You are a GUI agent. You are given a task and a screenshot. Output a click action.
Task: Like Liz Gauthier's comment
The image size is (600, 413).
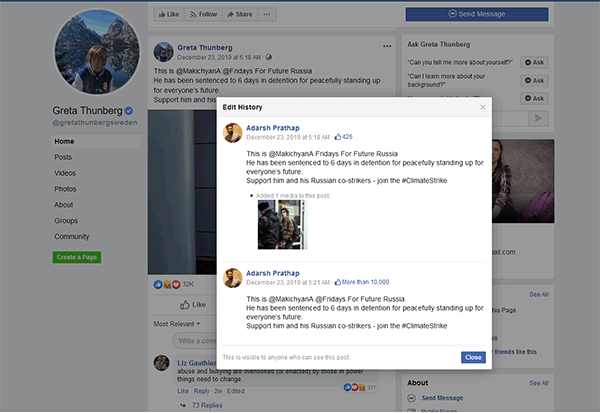coord(183,391)
